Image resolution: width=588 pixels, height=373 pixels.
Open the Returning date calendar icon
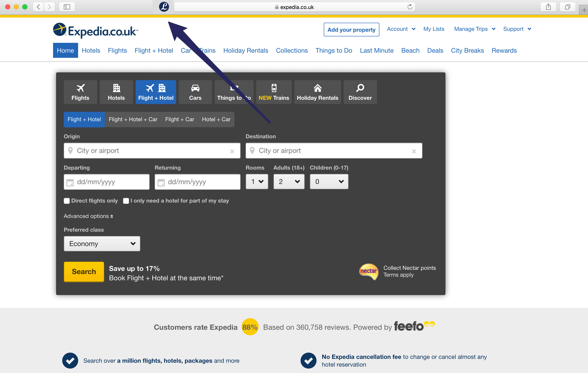[161, 182]
